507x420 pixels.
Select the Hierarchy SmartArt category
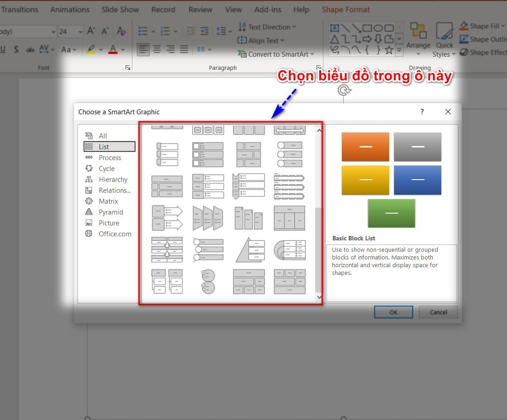pos(109,180)
